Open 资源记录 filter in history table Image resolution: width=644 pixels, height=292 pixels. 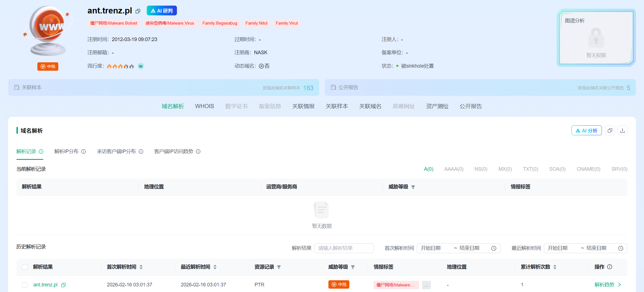pyautogui.click(x=279, y=267)
